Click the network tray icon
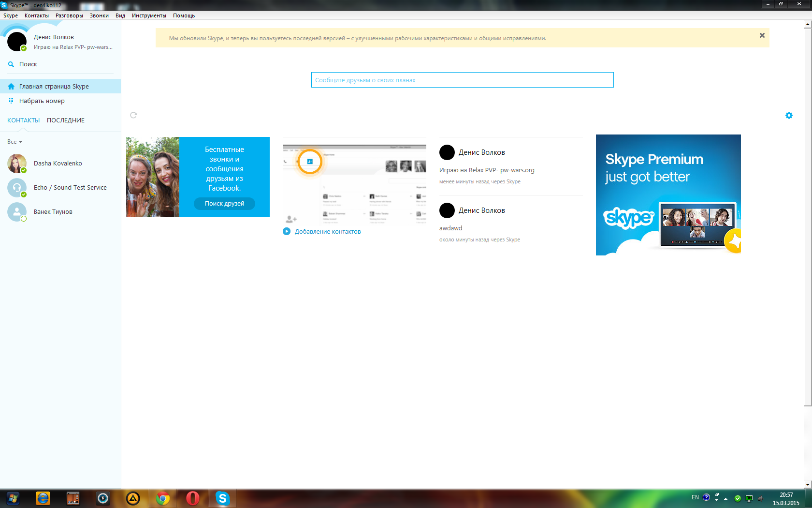This screenshot has width=812, height=508. point(749,498)
